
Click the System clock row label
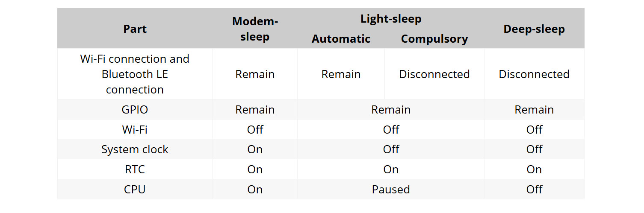tap(135, 149)
